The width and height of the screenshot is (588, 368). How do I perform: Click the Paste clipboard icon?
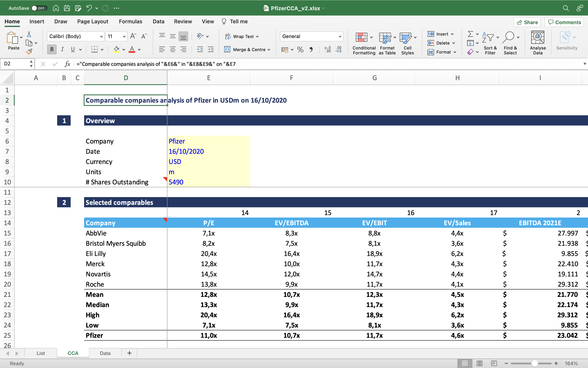click(12, 38)
